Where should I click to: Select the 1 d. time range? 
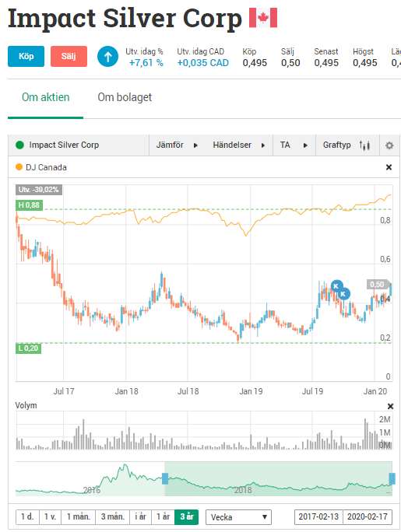tap(27, 517)
